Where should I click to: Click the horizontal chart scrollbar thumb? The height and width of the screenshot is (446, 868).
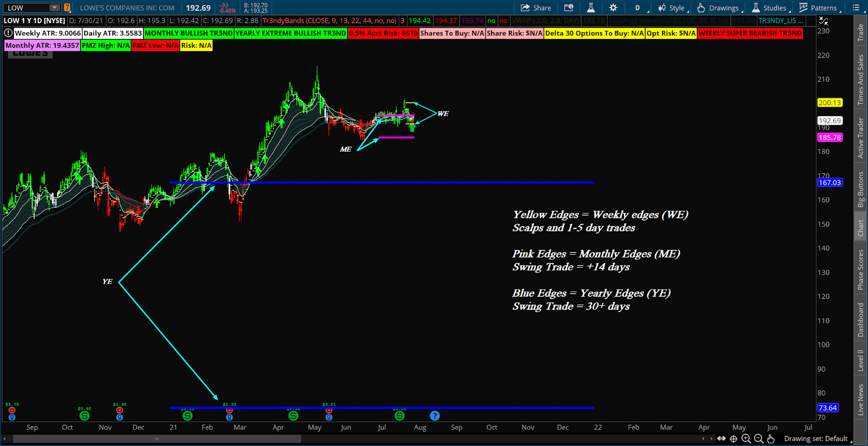157,438
